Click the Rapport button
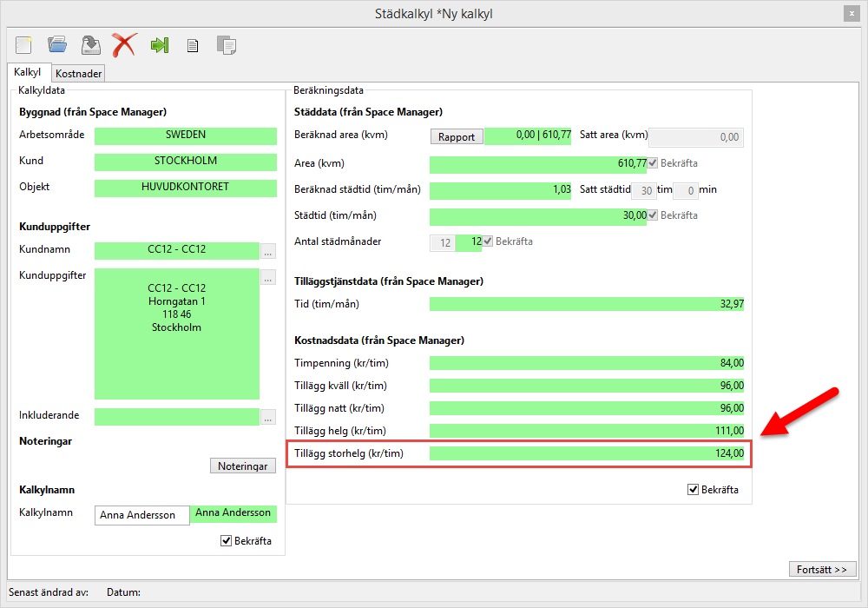The height and width of the screenshot is (608, 868). click(457, 136)
